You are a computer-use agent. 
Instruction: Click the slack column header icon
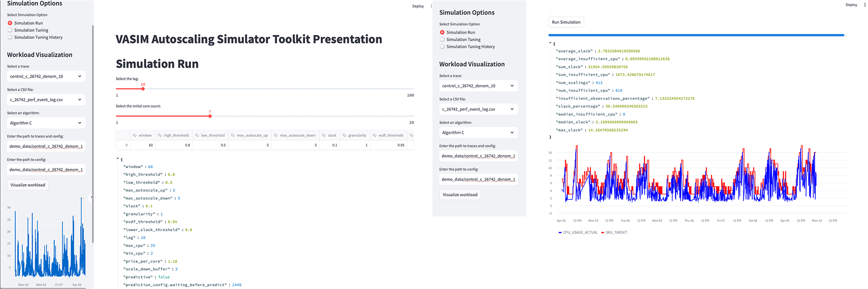pyautogui.click(x=324, y=135)
